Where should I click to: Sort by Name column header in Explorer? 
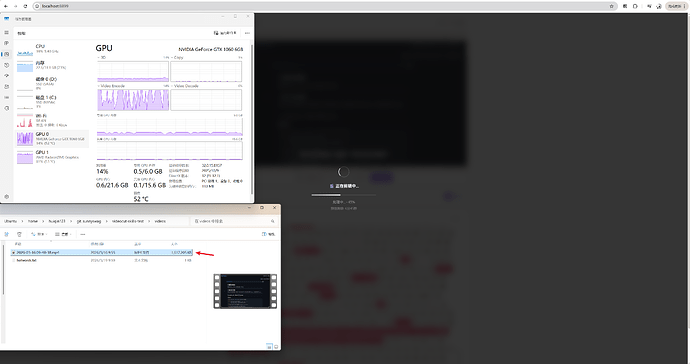click(x=18, y=244)
